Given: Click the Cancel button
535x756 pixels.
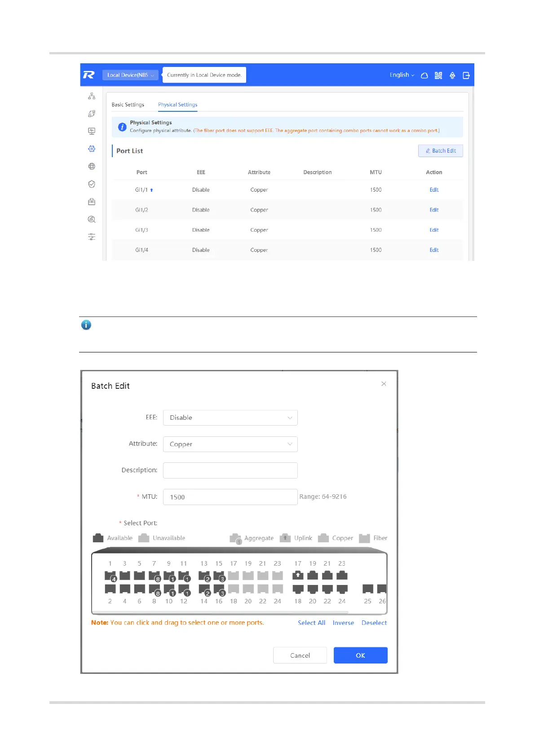Looking at the screenshot, I should 300,655.
